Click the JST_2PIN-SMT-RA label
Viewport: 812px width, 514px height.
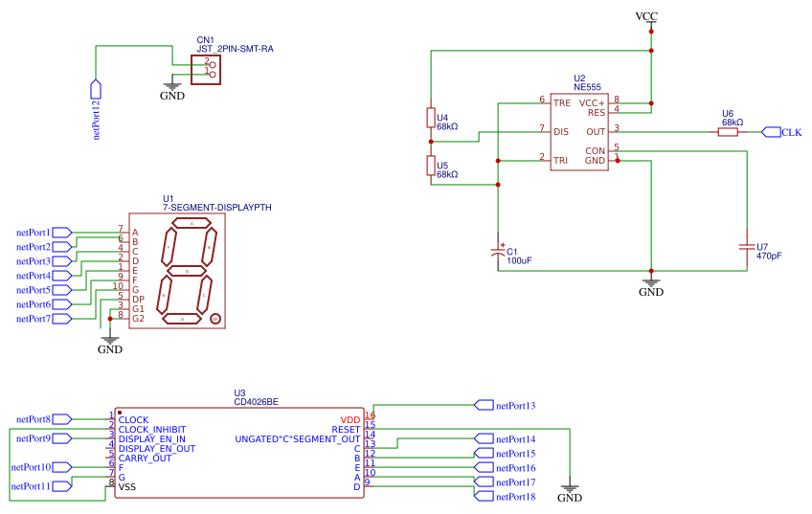point(236,49)
